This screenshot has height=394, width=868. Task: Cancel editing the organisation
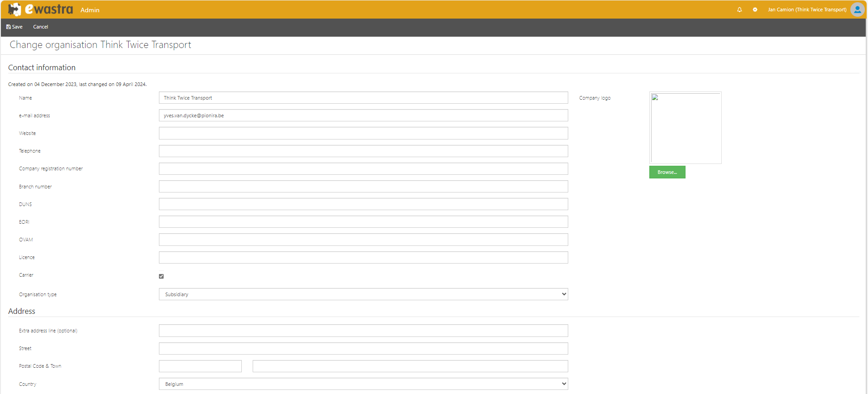pyautogui.click(x=40, y=27)
